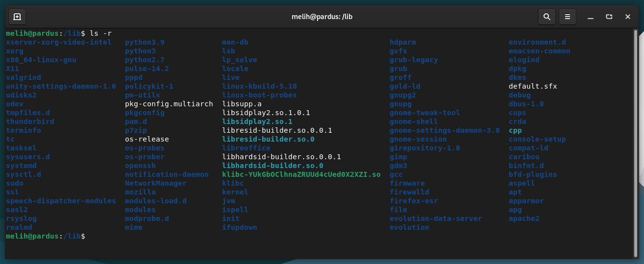
Task: Click 'x86_64-linux-gnu' in the listing
Action: 41,60
